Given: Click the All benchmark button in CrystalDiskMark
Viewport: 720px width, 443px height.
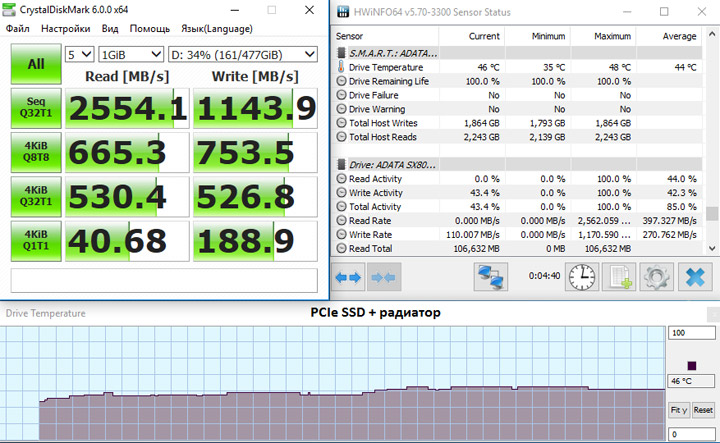Looking at the screenshot, I should (36, 64).
